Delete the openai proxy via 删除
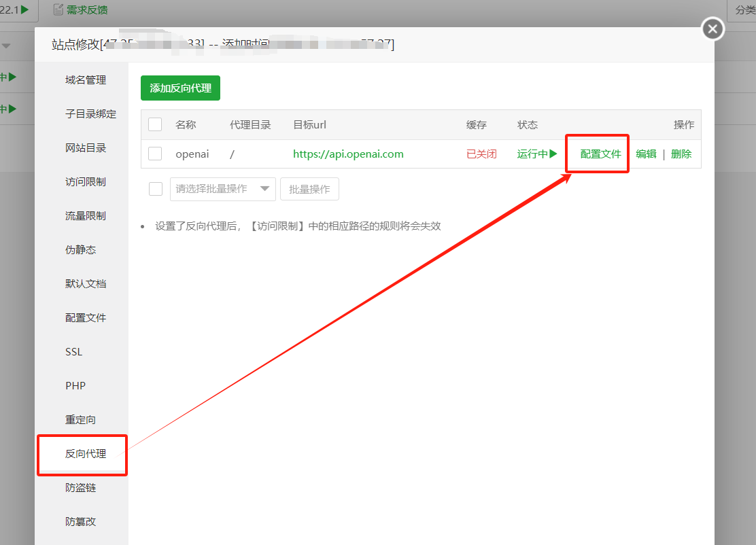This screenshot has height=545, width=756. click(x=681, y=154)
